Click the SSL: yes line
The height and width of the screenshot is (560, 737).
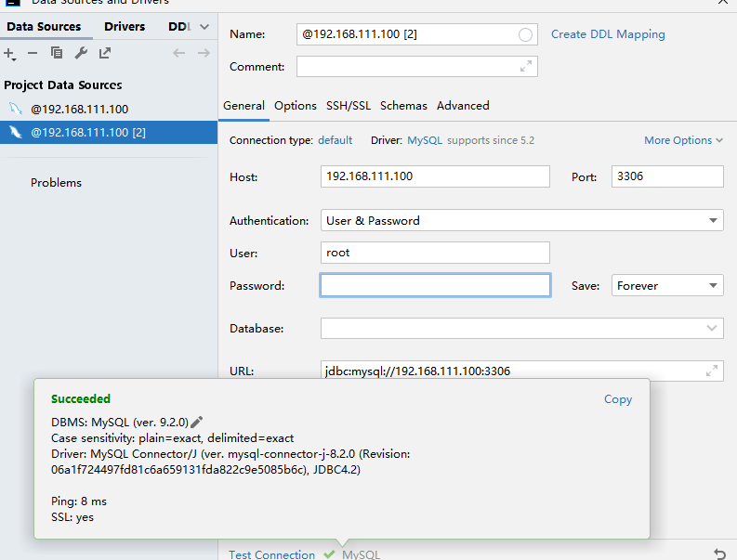(x=72, y=517)
